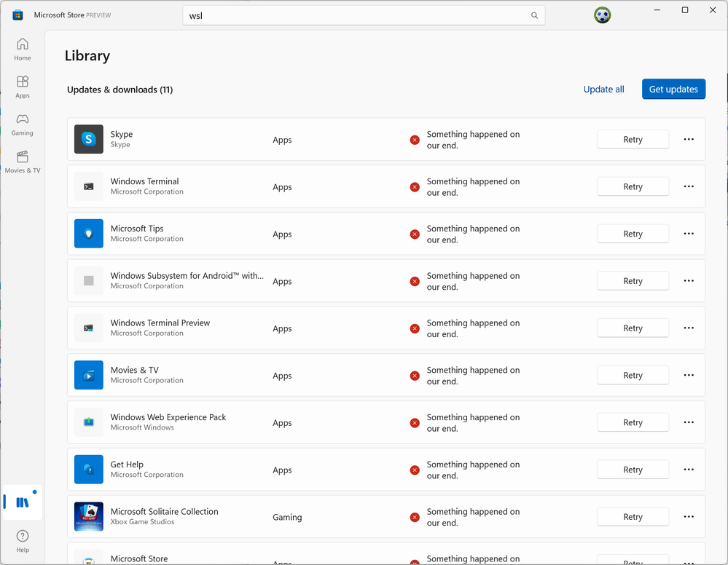Click the Microsoft Windows publisher text
This screenshot has height=565, width=728.
coord(142,427)
